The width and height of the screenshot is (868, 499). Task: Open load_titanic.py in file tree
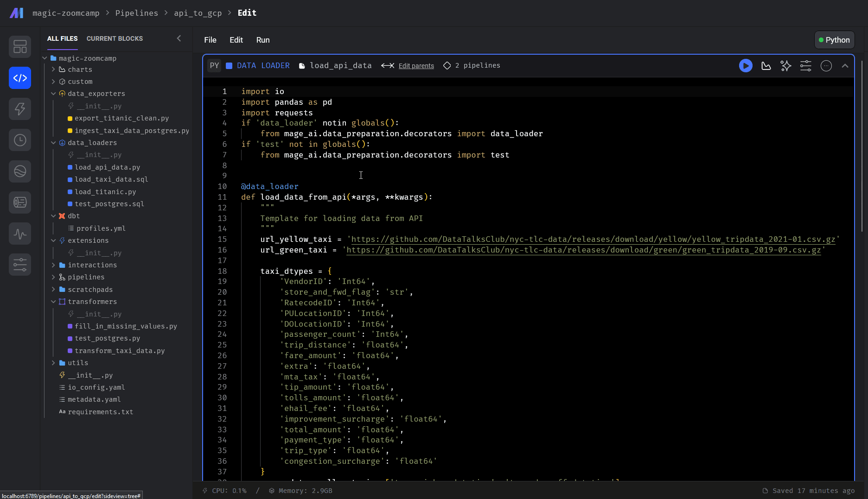pyautogui.click(x=105, y=192)
